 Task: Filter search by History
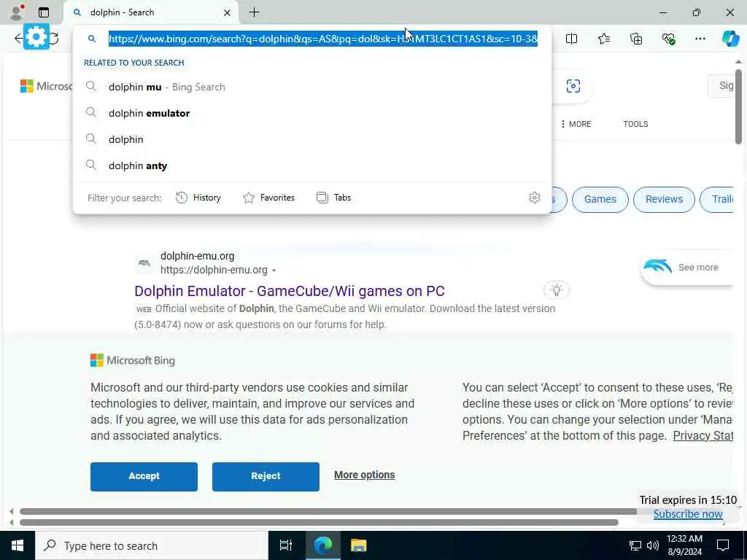click(198, 198)
